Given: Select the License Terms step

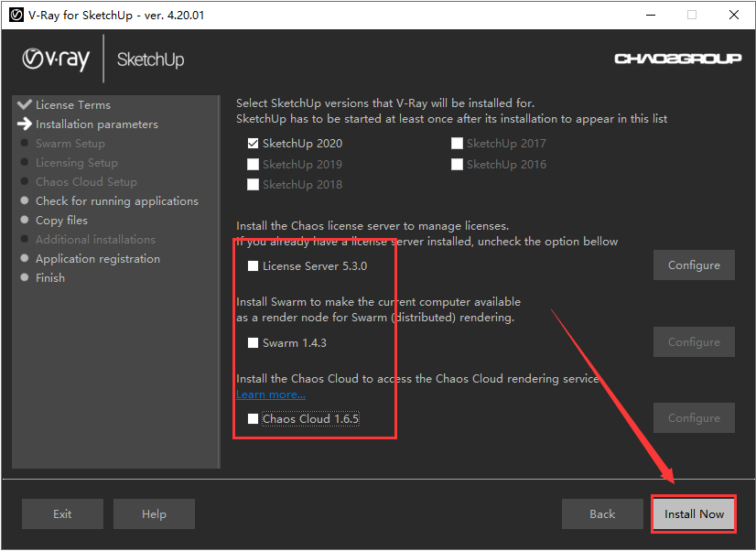Looking at the screenshot, I should 73,104.
